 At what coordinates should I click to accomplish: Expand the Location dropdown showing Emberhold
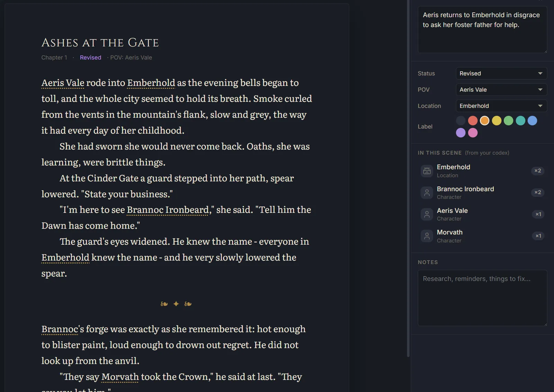pyautogui.click(x=501, y=106)
